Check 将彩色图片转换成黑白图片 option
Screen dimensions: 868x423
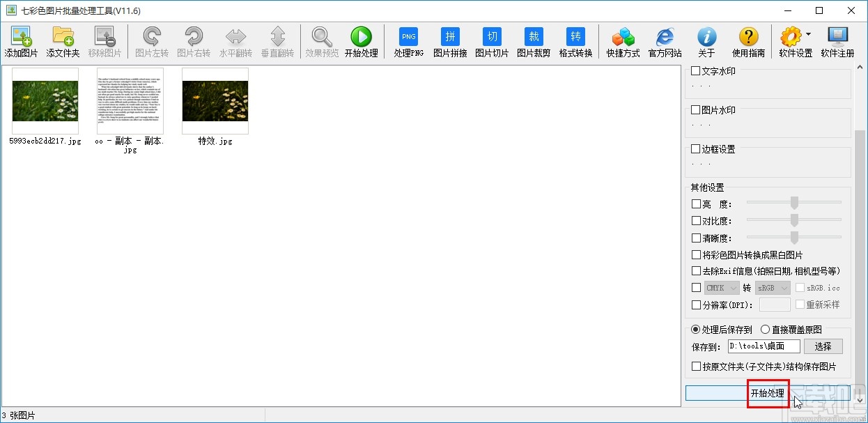(x=696, y=255)
